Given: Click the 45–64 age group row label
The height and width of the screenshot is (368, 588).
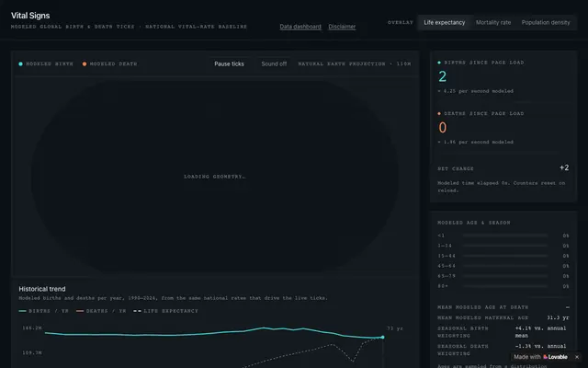Looking at the screenshot, I should coord(447,266).
